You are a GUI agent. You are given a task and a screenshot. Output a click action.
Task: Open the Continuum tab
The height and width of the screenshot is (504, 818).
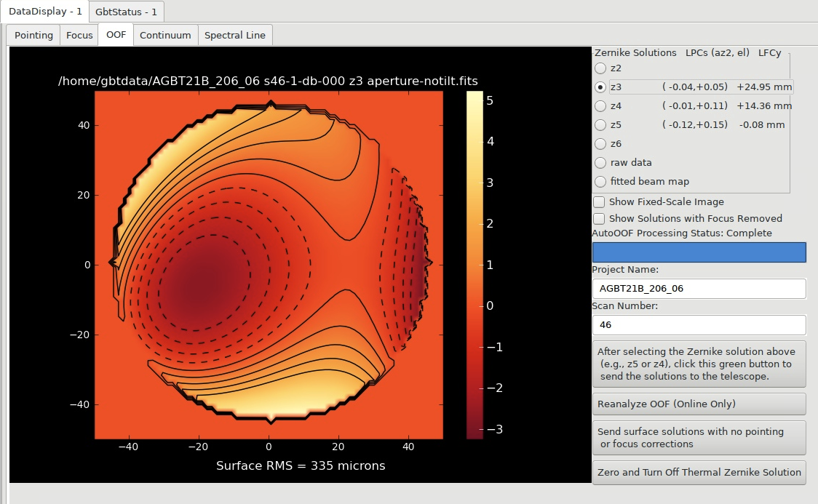coord(165,35)
